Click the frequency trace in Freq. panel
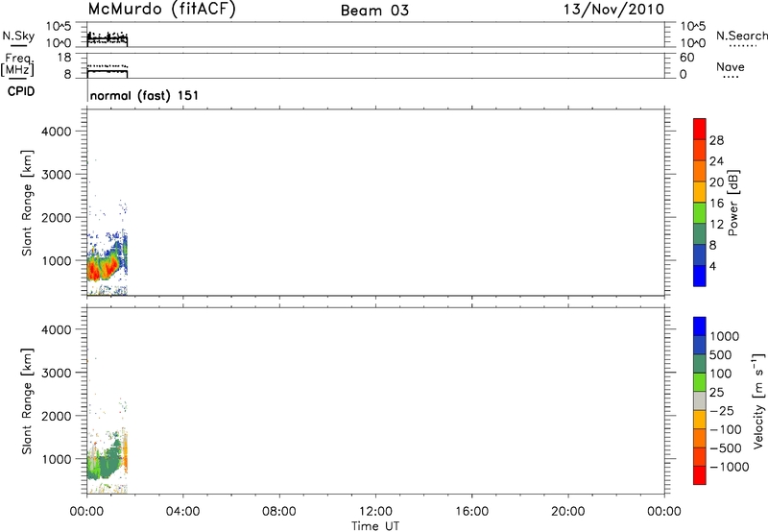The height and width of the screenshot is (532, 768). point(108,71)
